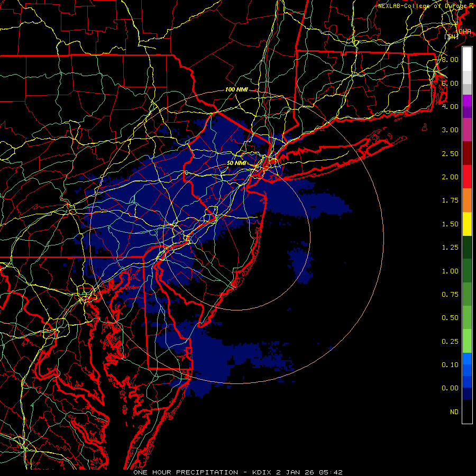Click the ND legend label
This screenshot has width=476, height=476.
tap(454, 412)
